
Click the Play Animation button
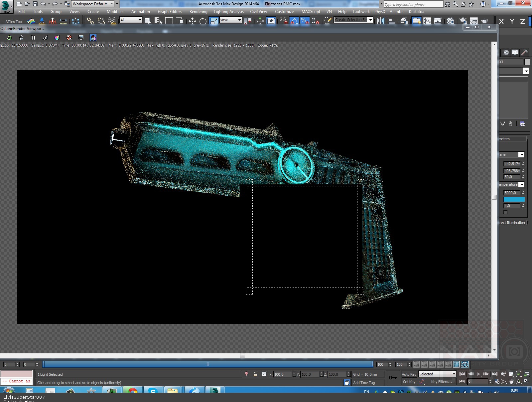478,374
